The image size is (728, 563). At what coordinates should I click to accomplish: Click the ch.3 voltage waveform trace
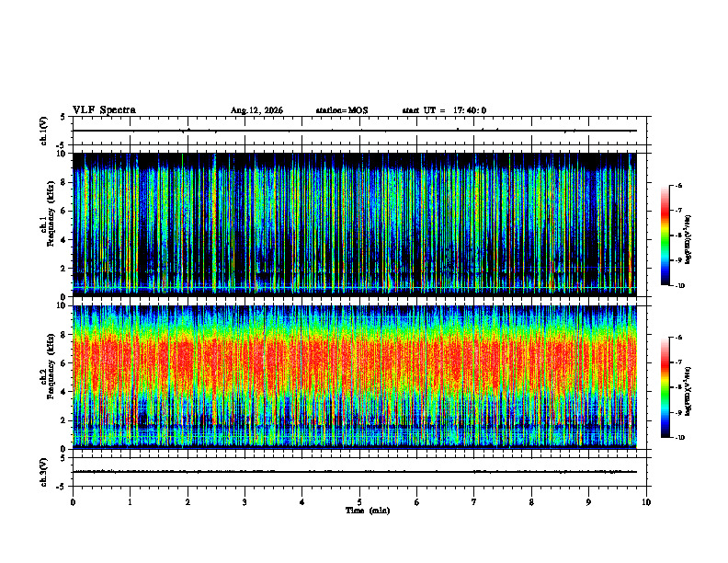[x=355, y=472]
